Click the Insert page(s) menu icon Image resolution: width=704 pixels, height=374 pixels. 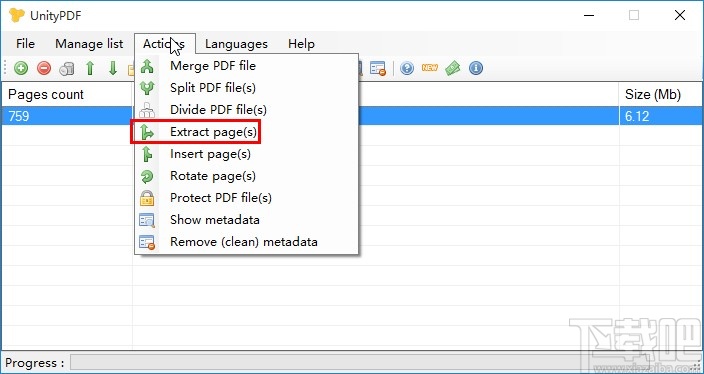147,154
